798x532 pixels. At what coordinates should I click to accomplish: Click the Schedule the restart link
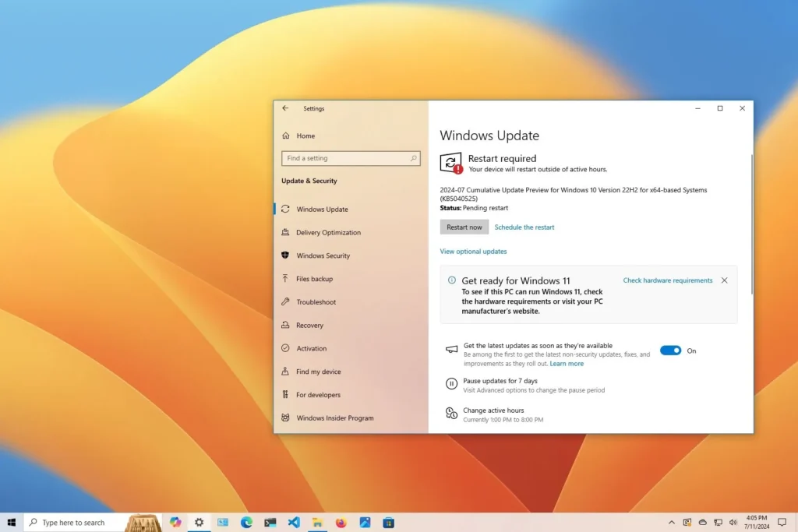point(524,227)
